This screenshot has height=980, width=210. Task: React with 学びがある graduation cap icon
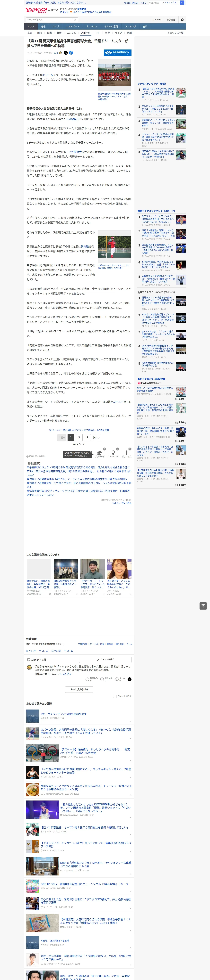100,453
